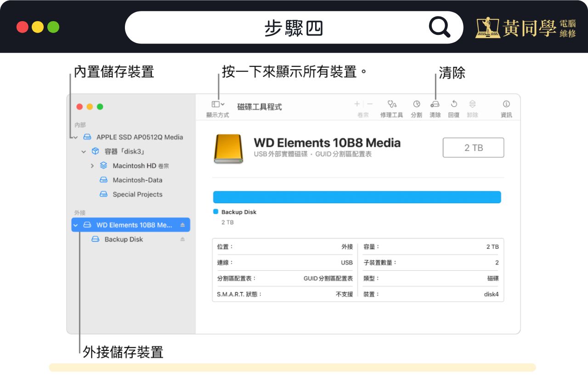588x390 pixels.
Task: Click the 2 TB capacity box
Action: (473, 148)
